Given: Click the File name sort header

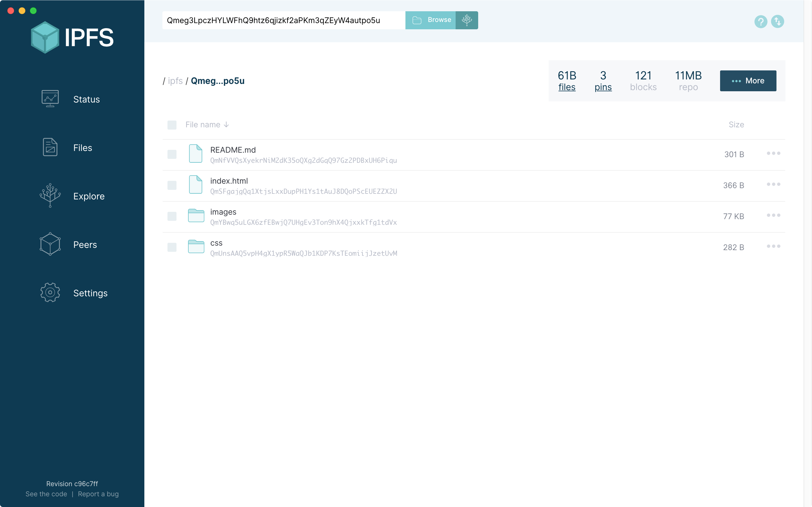Looking at the screenshot, I should point(208,124).
